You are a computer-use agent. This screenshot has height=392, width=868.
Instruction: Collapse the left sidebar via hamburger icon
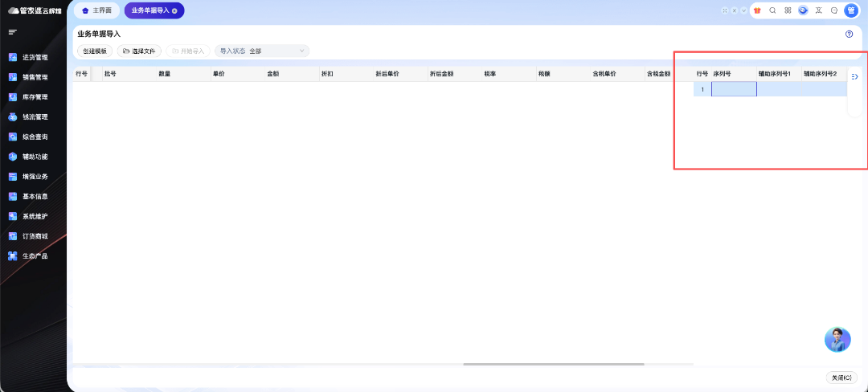pos(12,32)
